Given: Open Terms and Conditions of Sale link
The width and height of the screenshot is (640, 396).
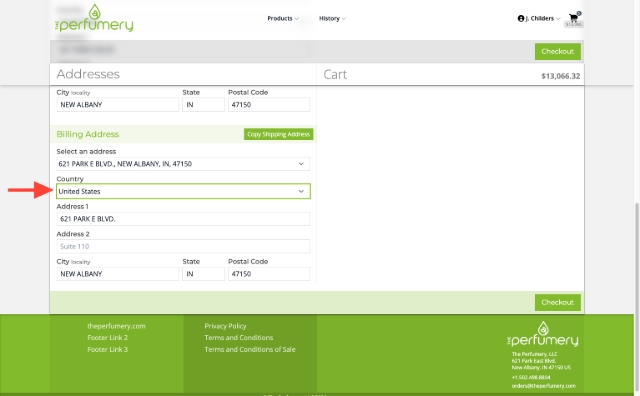Looking at the screenshot, I should (x=250, y=349).
